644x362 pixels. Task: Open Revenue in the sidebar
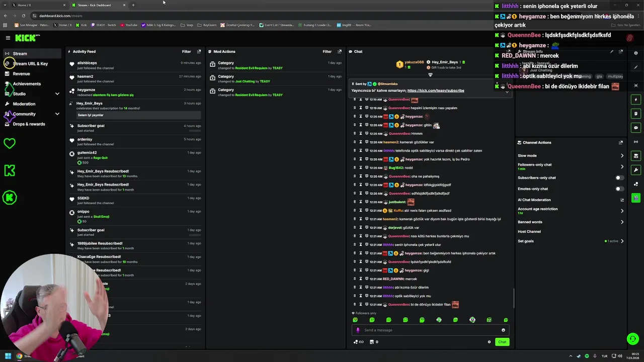pyautogui.click(x=33, y=73)
